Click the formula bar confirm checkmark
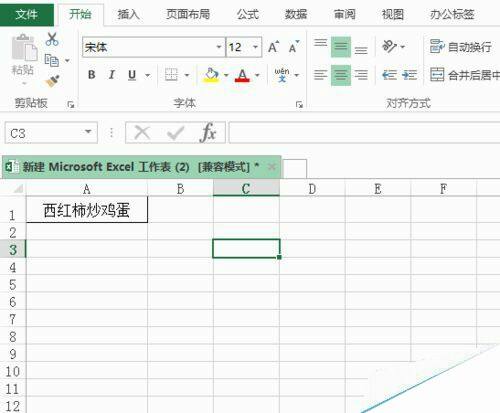Screen dimensions: 500x413 tap(175, 133)
